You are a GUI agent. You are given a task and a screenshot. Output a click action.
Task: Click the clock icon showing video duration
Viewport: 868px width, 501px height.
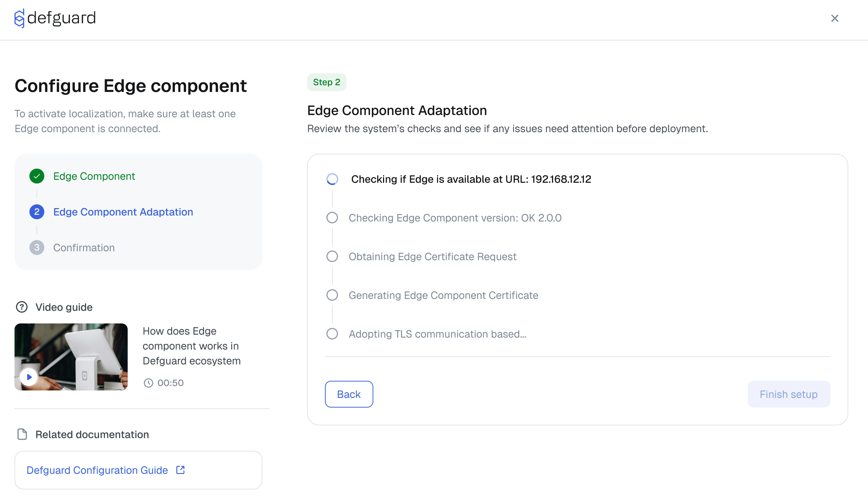coord(149,383)
